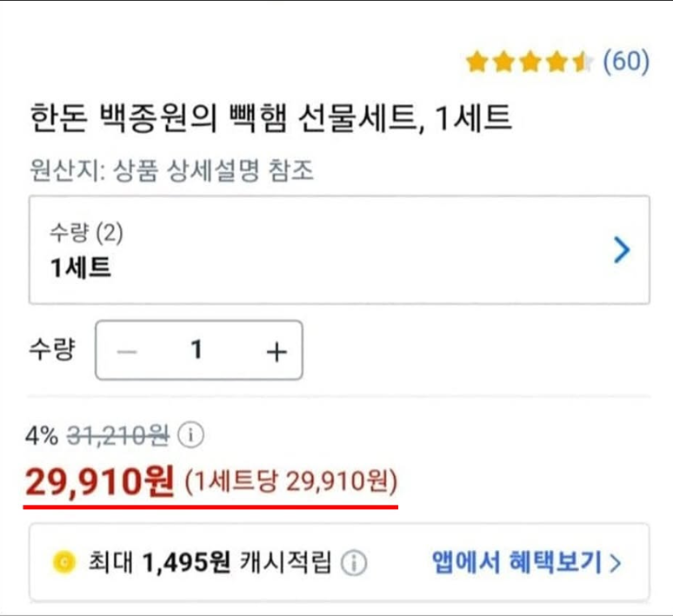Click the chevron after 앱에서 혜택보기
The height and width of the screenshot is (616, 673).
coord(616,564)
